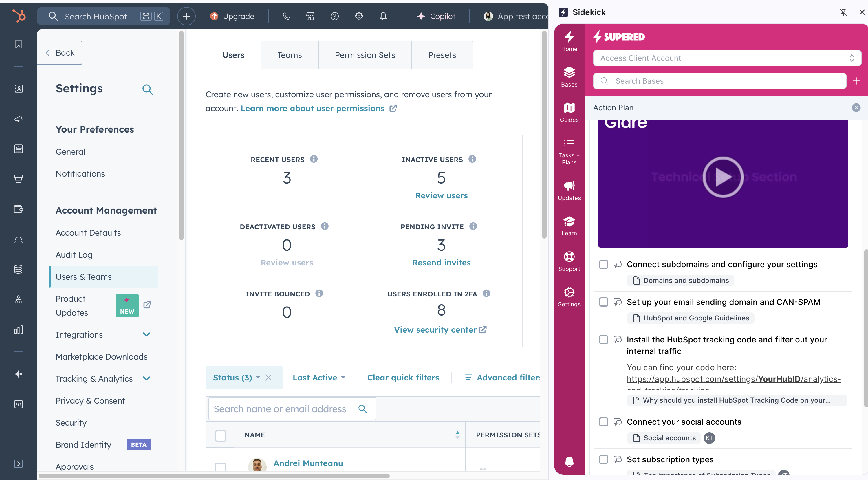Expand the Integrations settings section
Screen dimensions: 868x480
(147, 334)
